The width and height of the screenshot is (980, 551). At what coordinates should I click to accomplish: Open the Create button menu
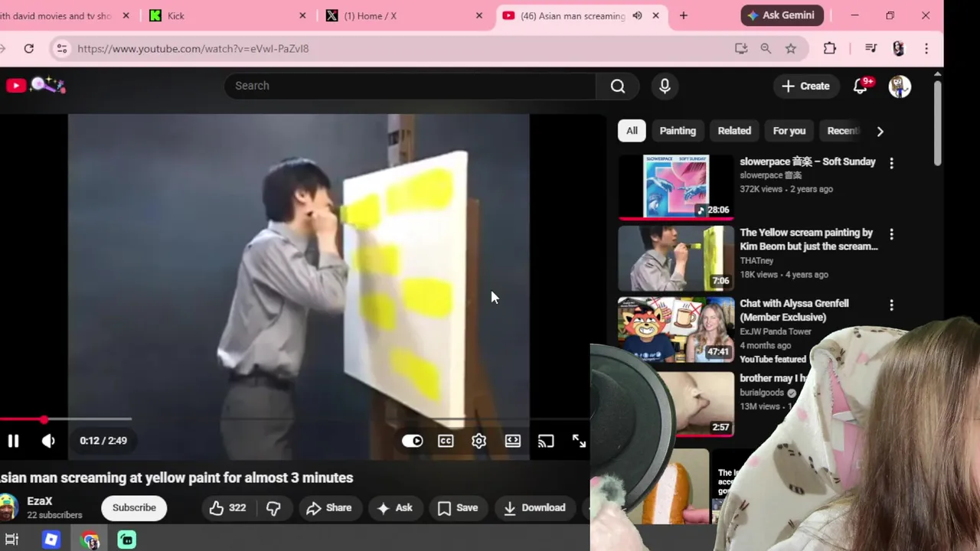pos(805,86)
